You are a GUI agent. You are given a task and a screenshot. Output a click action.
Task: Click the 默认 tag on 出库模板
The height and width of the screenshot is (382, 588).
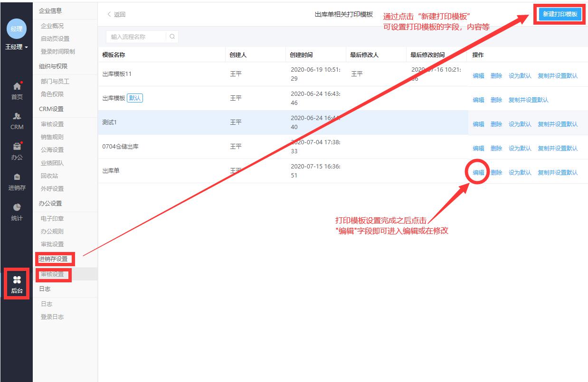(135, 98)
